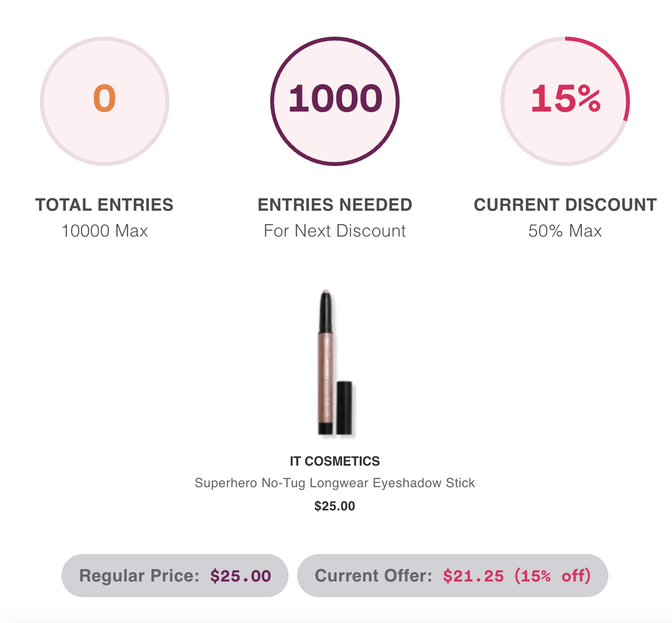The image size is (672, 623).
Task: Click the CURRENT DISCOUNT heading
Action: [x=565, y=205]
